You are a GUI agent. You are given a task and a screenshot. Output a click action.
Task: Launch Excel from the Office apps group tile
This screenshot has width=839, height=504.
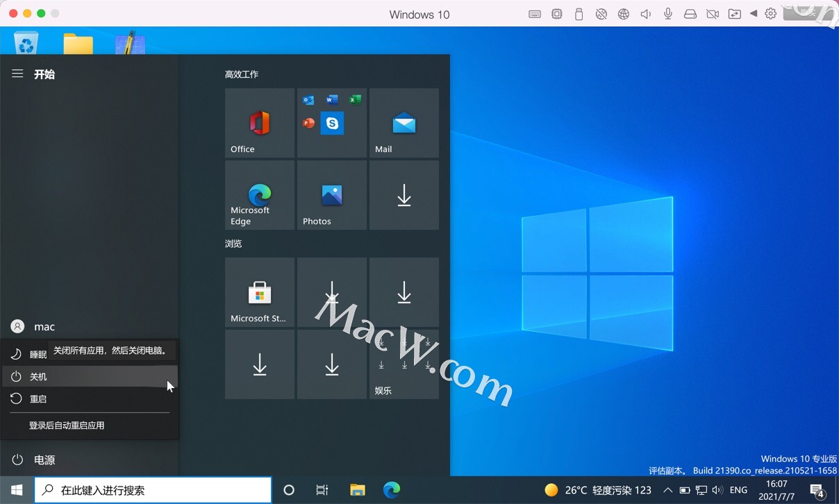pos(356,100)
